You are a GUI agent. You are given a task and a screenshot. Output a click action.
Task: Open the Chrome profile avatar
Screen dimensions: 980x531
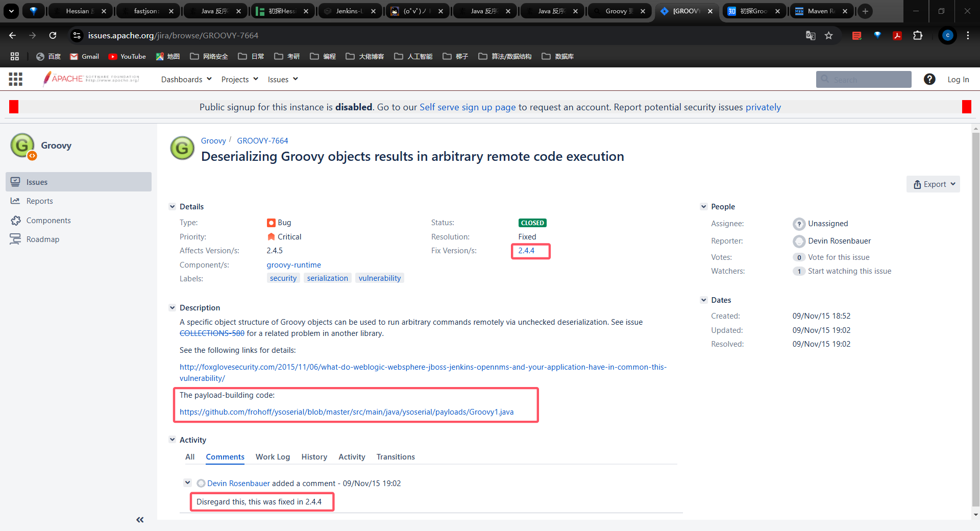click(x=948, y=35)
